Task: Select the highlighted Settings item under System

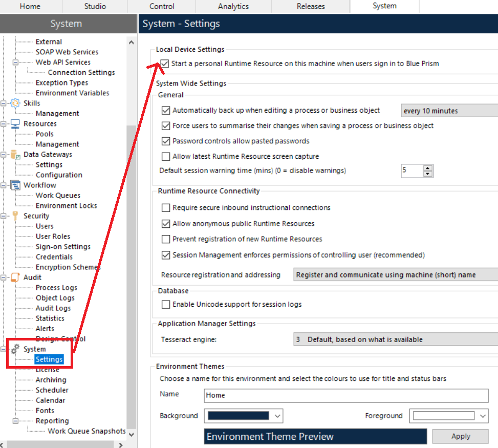Action: click(x=49, y=359)
